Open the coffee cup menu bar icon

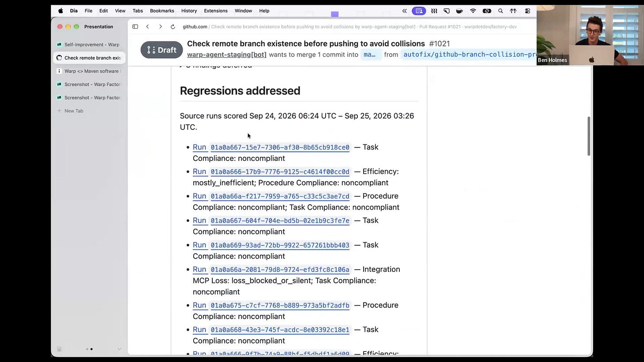click(x=460, y=11)
